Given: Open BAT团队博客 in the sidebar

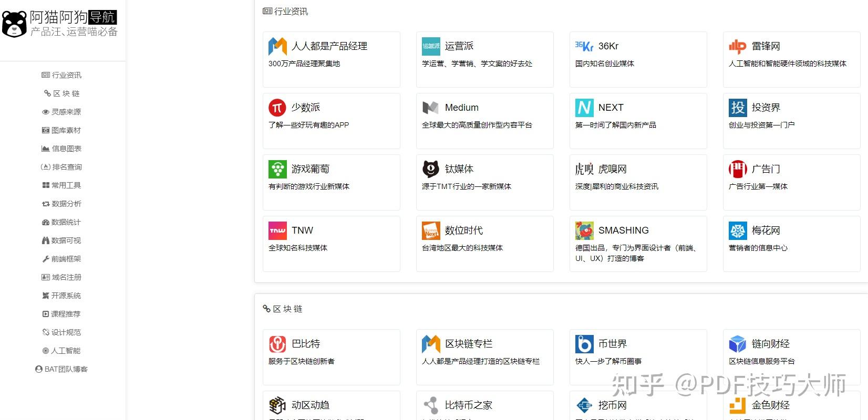Looking at the screenshot, I should tap(61, 369).
